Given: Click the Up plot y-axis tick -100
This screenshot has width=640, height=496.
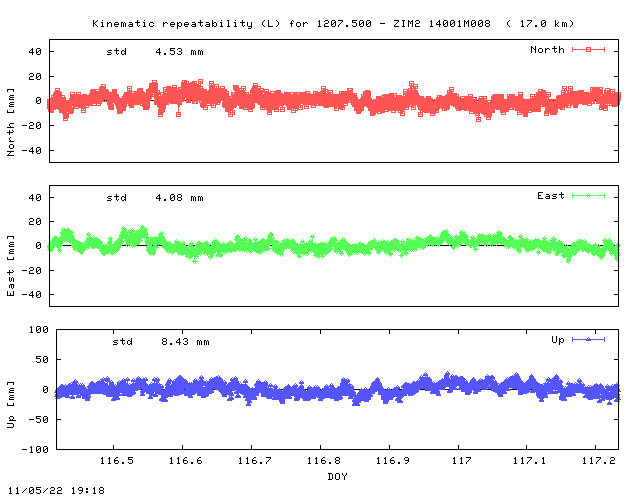Looking at the screenshot, I should [35, 449].
